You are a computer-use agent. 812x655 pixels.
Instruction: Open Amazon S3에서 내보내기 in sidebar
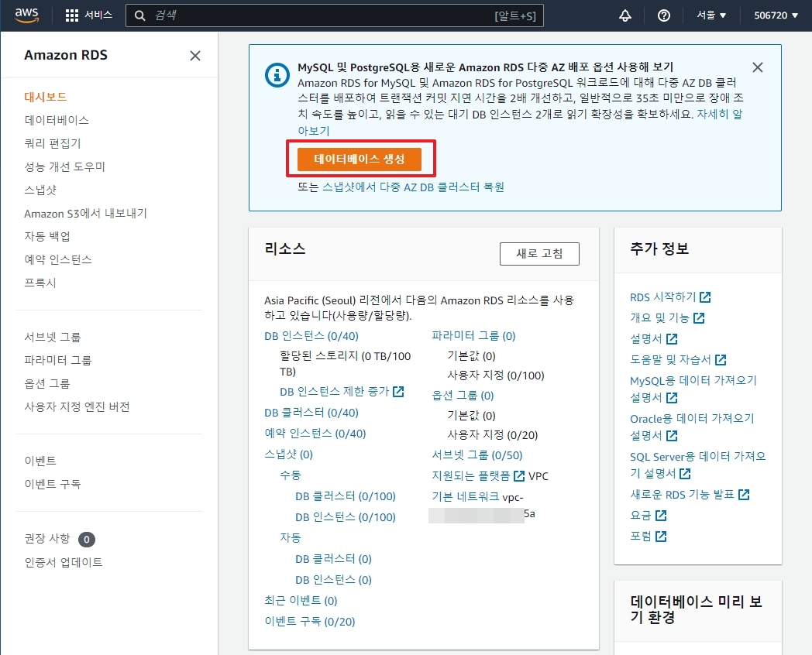tap(85, 213)
